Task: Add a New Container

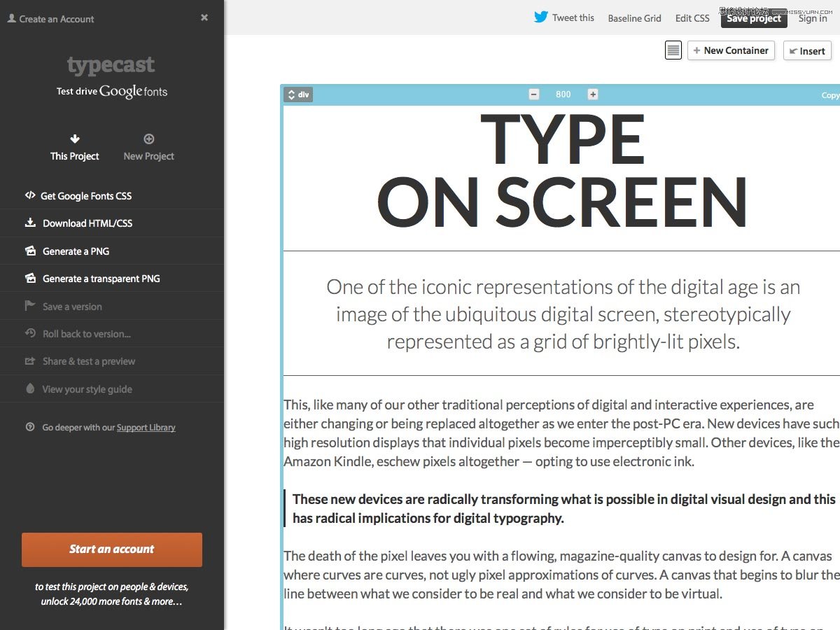Action: (x=731, y=50)
